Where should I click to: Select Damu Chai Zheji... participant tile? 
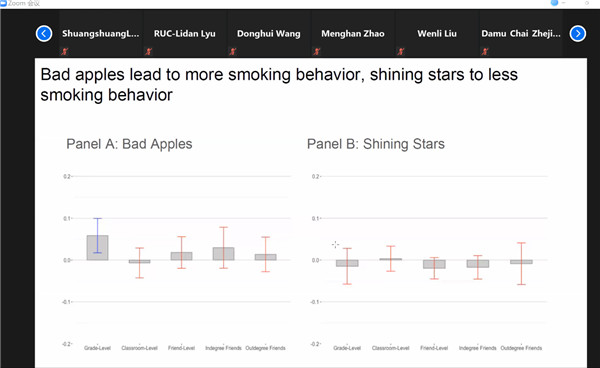[x=521, y=34]
